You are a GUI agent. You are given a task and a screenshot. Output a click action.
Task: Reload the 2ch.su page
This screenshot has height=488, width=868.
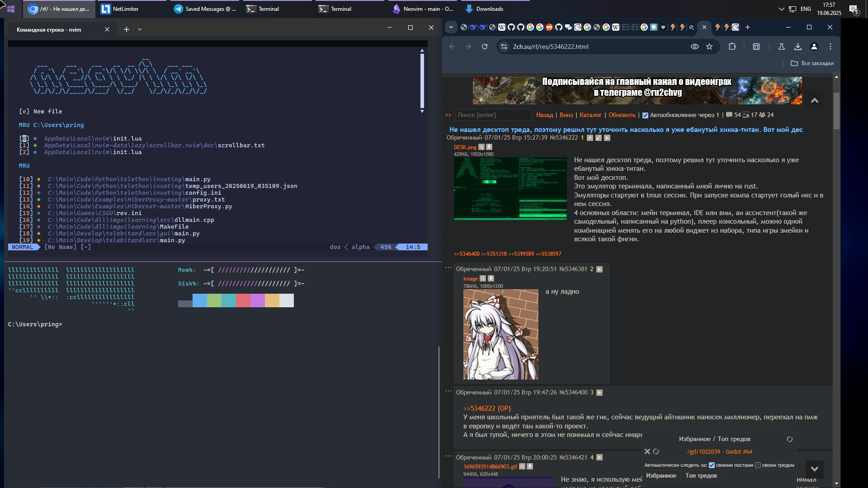[x=485, y=47]
